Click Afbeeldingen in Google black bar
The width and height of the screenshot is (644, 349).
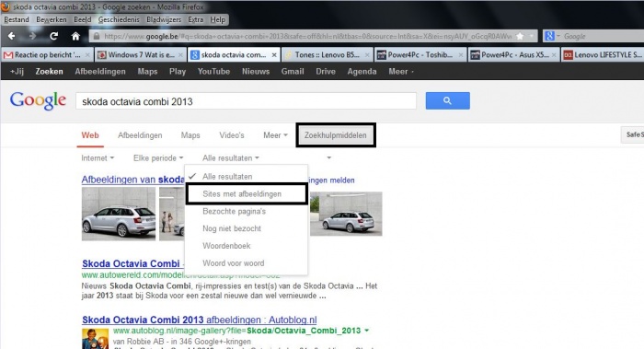click(100, 72)
